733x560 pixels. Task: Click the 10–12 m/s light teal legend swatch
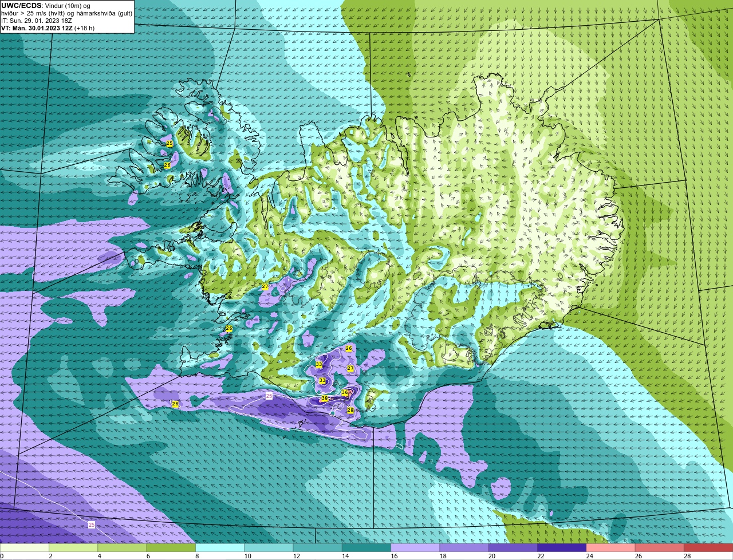[x=269, y=548]
